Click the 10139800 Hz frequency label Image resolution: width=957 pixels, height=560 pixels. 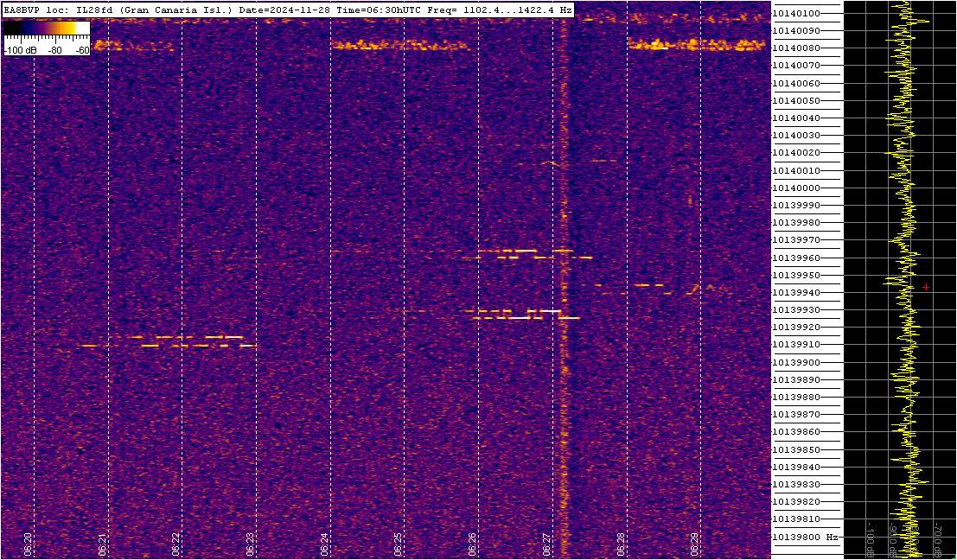pos(805,538)
